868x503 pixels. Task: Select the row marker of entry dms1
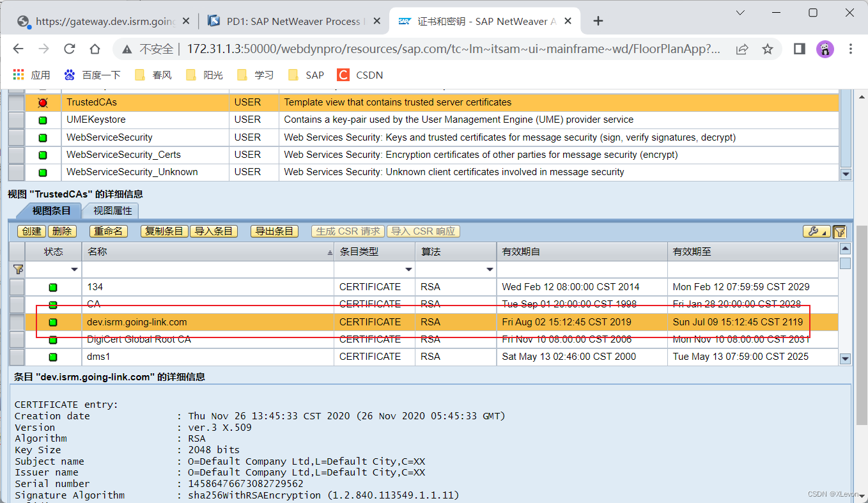[x=17, y=357]
